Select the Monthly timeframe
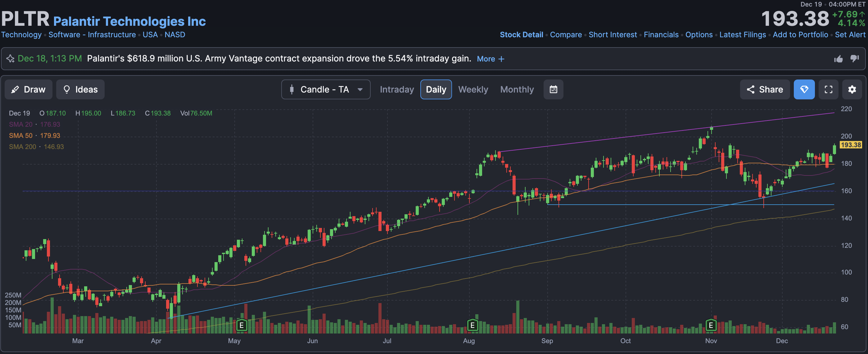The width and height of the screenshot is (868, 354). tap(517, 89)
